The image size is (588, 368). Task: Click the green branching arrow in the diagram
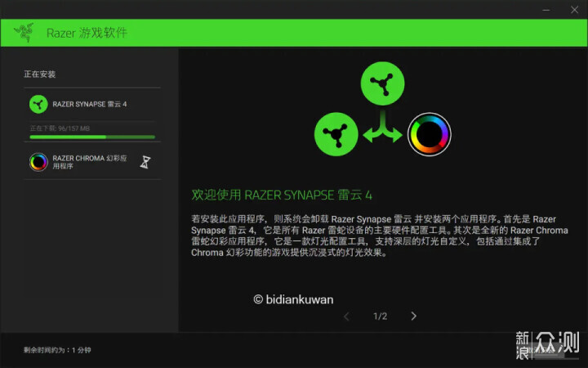pos(382,127)
